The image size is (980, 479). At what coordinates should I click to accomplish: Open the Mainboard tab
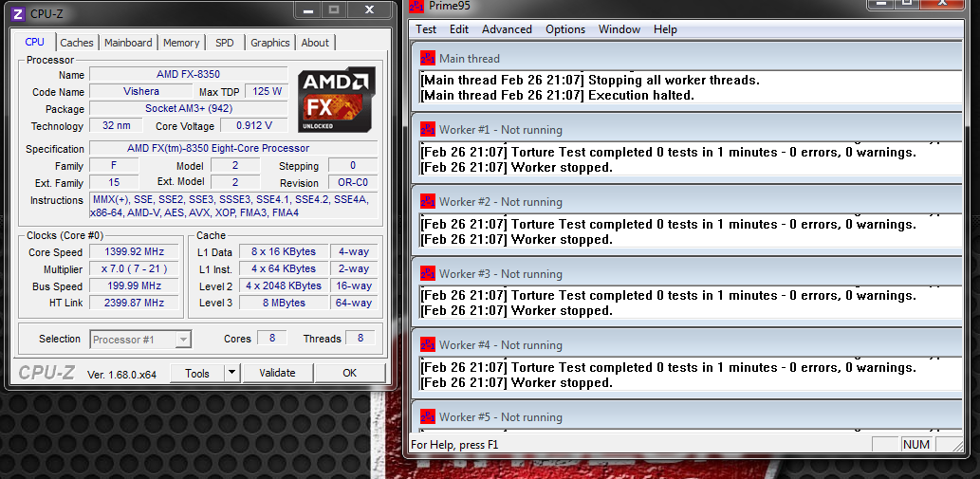(x=128, y=43)
